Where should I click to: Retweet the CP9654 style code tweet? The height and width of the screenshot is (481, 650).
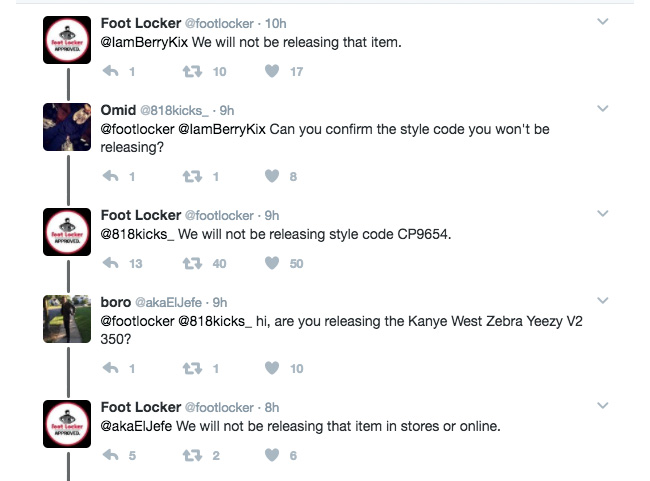pos(189,263)
